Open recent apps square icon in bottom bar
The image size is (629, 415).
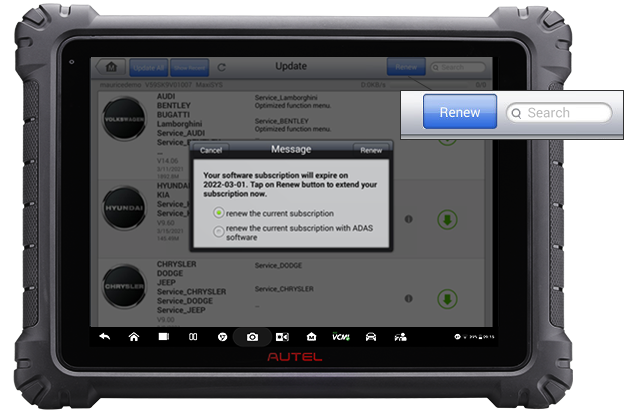(163, 337)
